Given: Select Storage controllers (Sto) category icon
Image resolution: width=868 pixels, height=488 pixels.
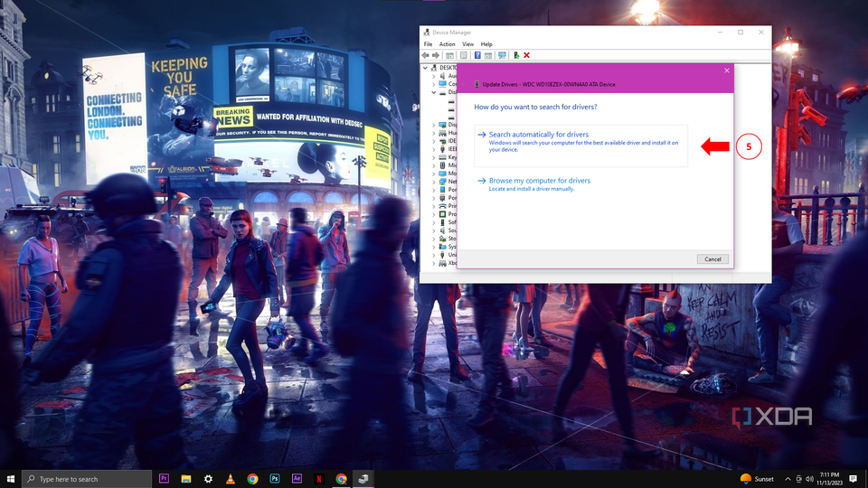Looking at the screenshot, I should (x=443, y=239).
